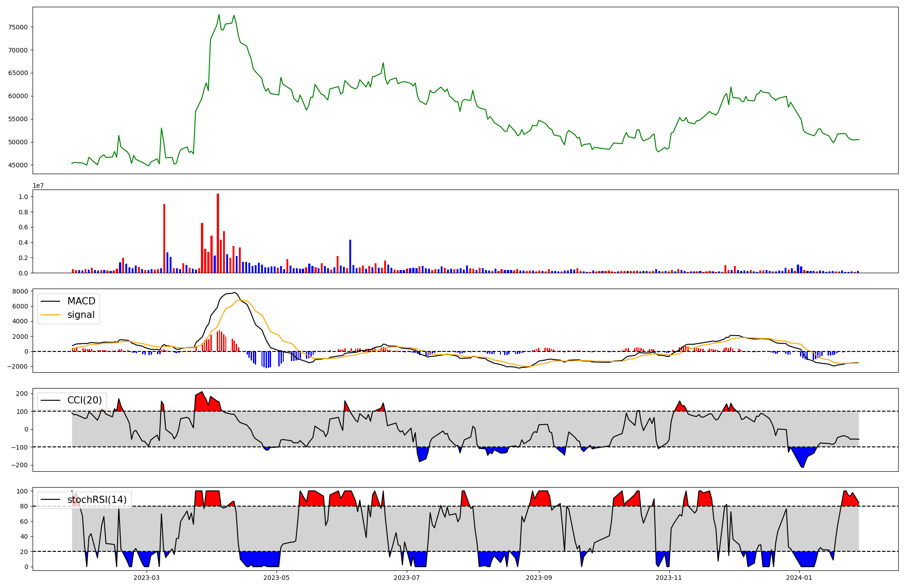Click the orange signal legend line sample

[50, 315]
